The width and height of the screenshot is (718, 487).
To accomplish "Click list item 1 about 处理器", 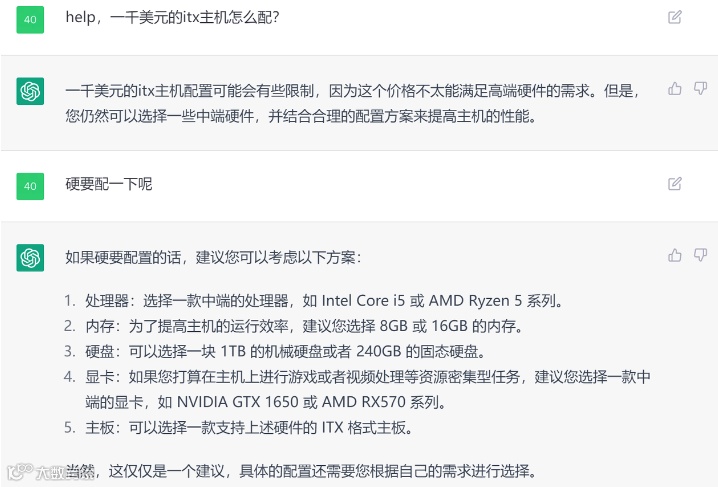I will [x=314, y=301].
